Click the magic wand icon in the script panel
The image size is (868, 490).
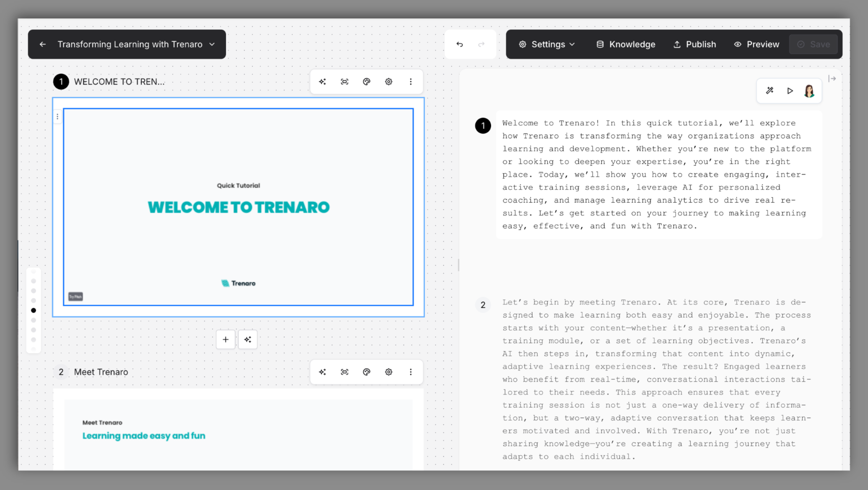770,91
